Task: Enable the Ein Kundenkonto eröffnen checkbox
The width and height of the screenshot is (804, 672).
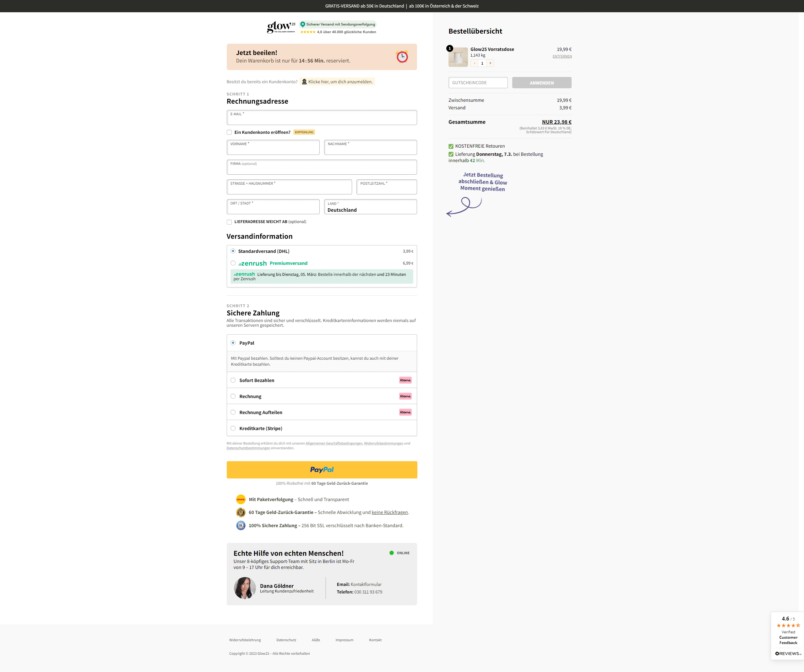Action: pyautogui.click(x=229, y=133)
